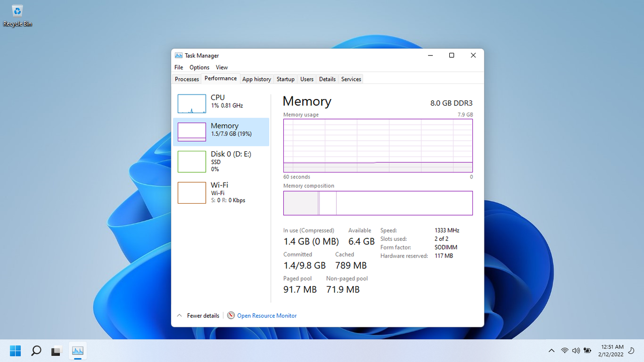The width and height of the screenshot is (644, 362).
Task: Open Task View on the taskbar
Action: point(56,350)
